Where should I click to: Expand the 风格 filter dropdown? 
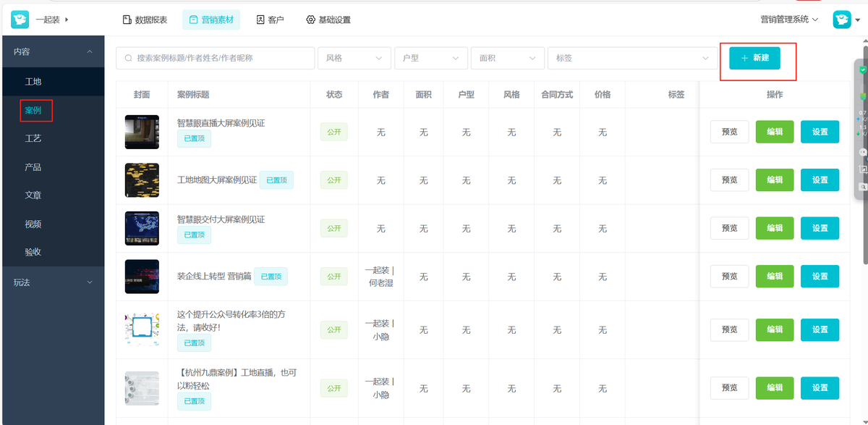pyautogui.click(x=354, y=58)
